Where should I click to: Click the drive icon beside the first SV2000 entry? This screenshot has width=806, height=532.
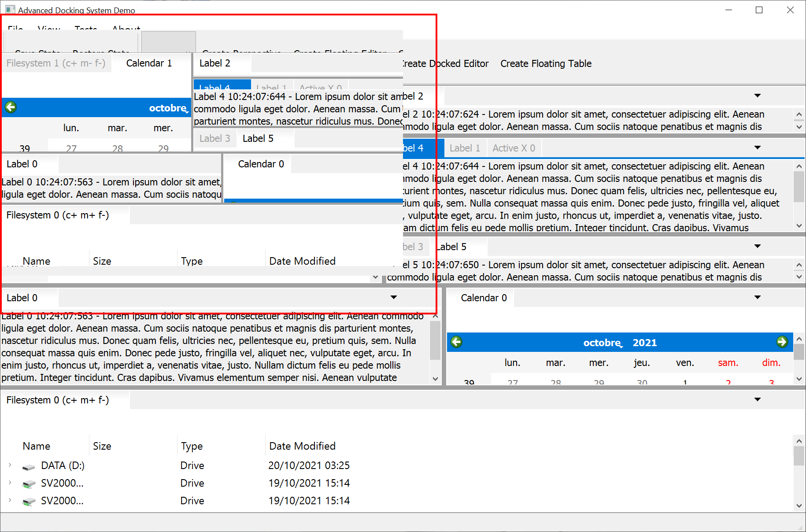point(28,483)
